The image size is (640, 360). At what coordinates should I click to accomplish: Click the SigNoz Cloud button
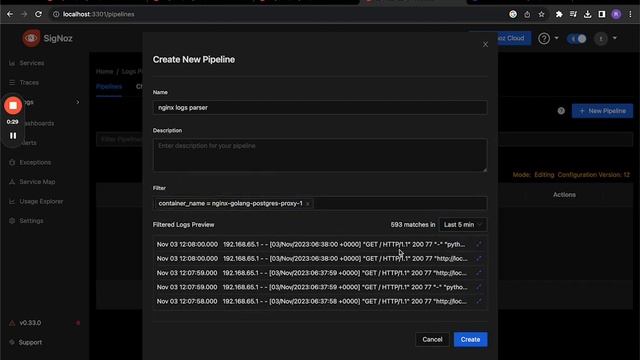(514, 38)
